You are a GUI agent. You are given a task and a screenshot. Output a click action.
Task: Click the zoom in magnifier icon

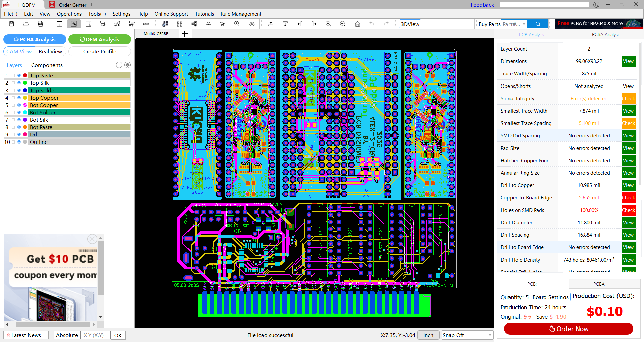point(328,24)
